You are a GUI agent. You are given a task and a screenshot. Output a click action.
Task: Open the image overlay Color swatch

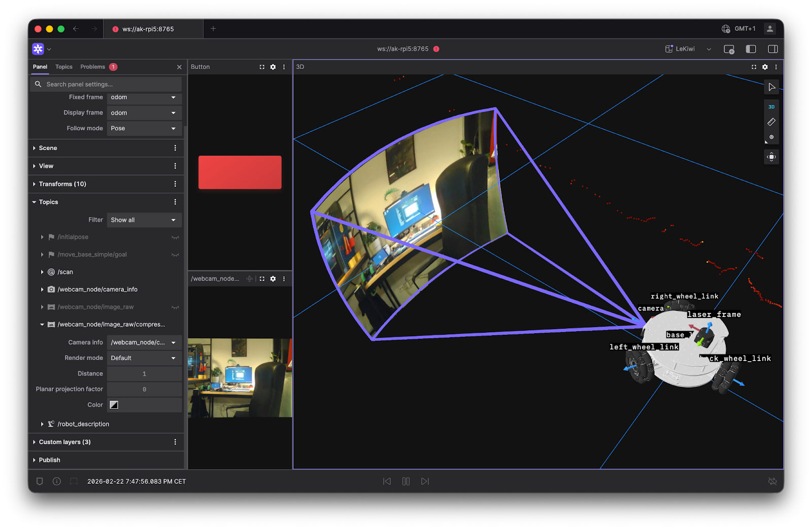tap(114, 405)
